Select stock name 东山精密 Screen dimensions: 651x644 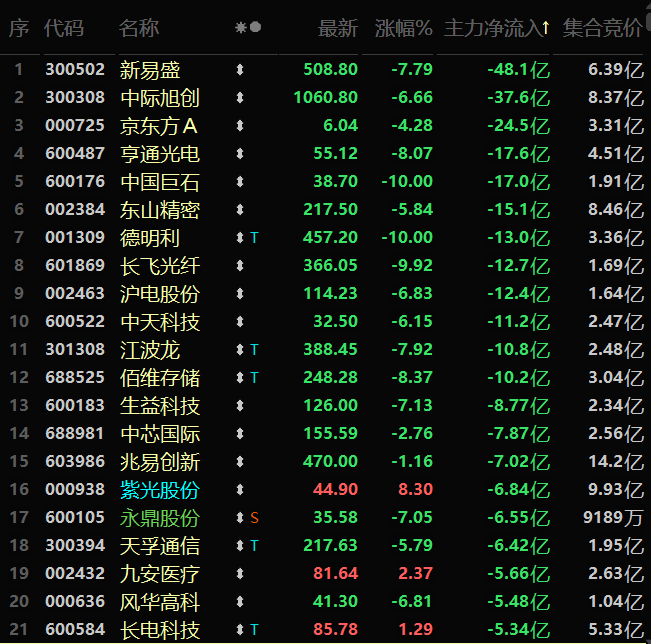(x=160, y=210)
